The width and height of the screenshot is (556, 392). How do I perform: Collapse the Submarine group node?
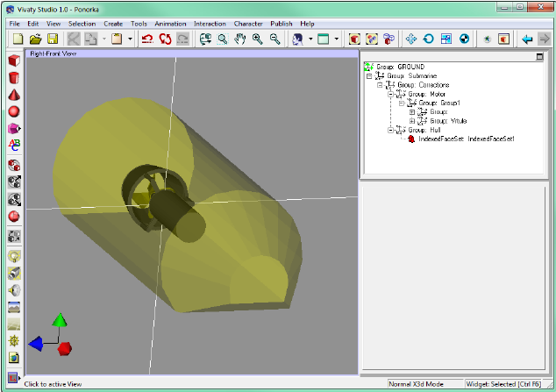[369, 75]
